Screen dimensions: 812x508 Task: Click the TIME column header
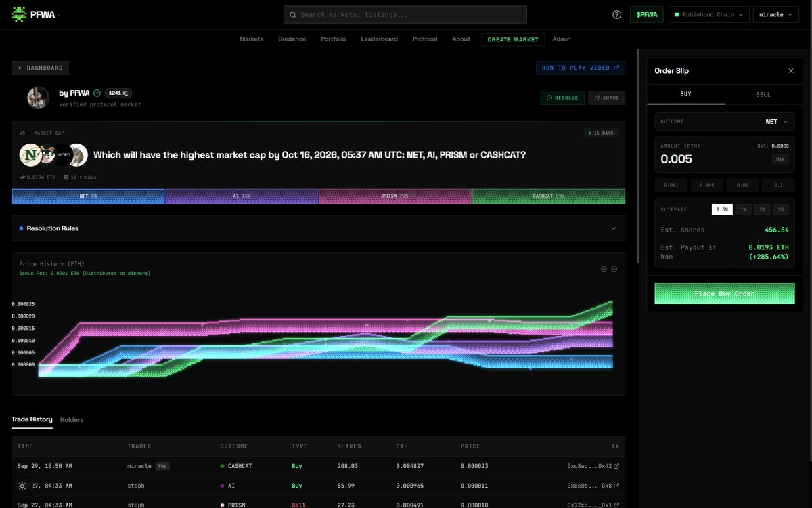pos(25,446)
